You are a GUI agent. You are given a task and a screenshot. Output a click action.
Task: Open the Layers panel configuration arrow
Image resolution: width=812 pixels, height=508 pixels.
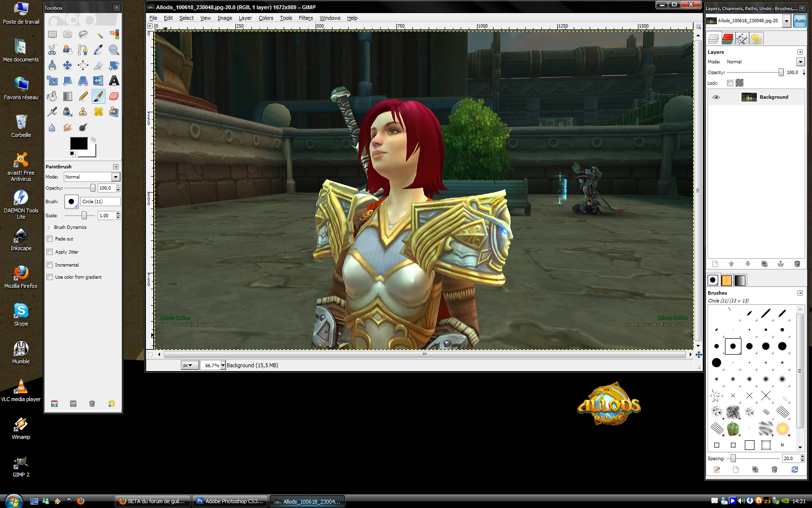pyautogui.click(x=800, y=52)
